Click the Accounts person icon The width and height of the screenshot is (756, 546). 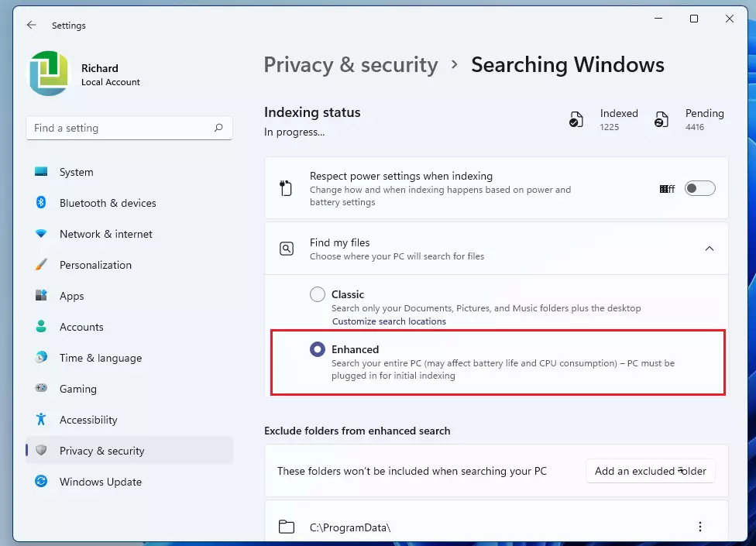tap(41, 326)
